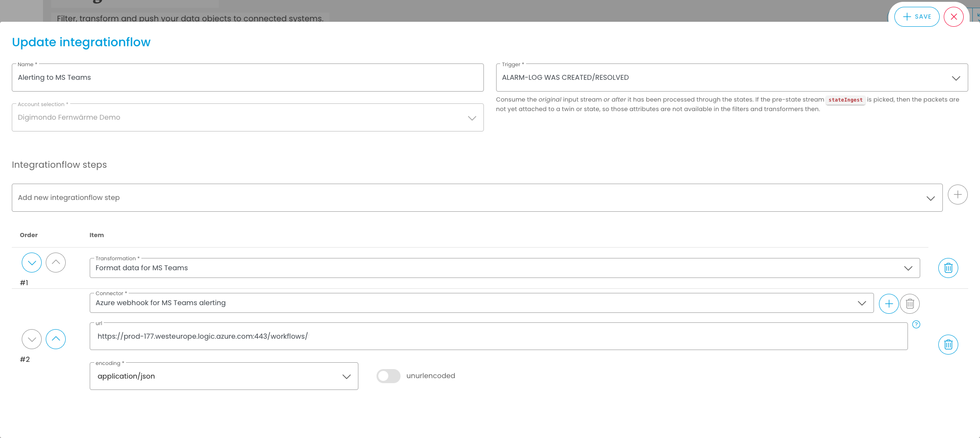Click the down arrow on step #2

[32, 339]
